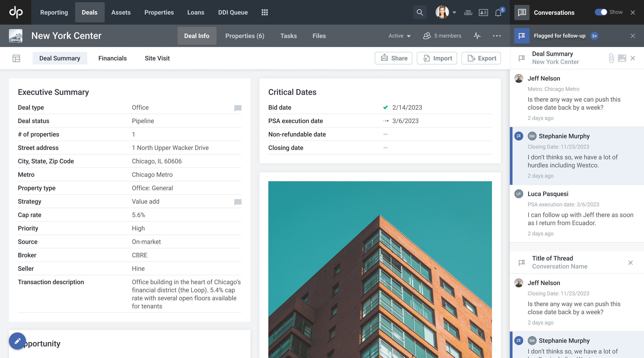Open the apps grid icon
644x358 pixels.
[x=265, y=12]
